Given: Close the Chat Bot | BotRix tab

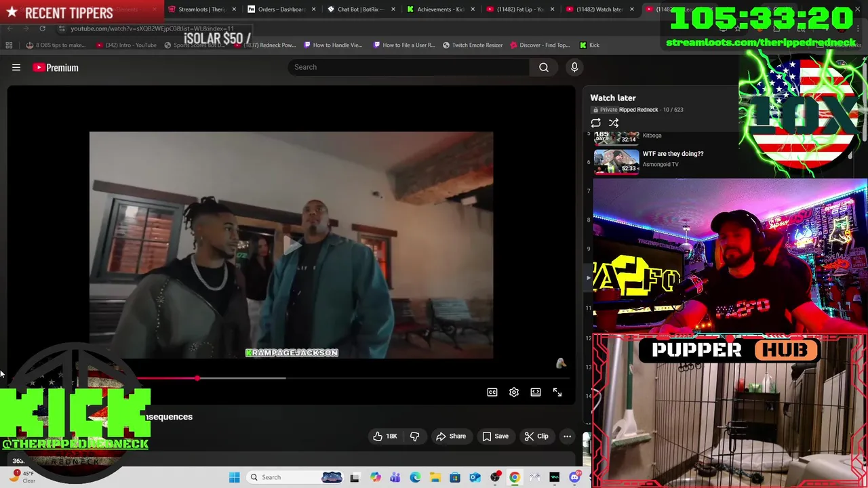Looking at the screenshot, I should point(393,9).
